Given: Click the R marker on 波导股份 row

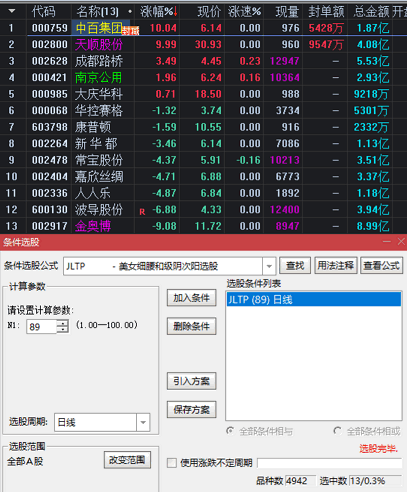Looking at the screenshot, I should (x=142, y=212).
